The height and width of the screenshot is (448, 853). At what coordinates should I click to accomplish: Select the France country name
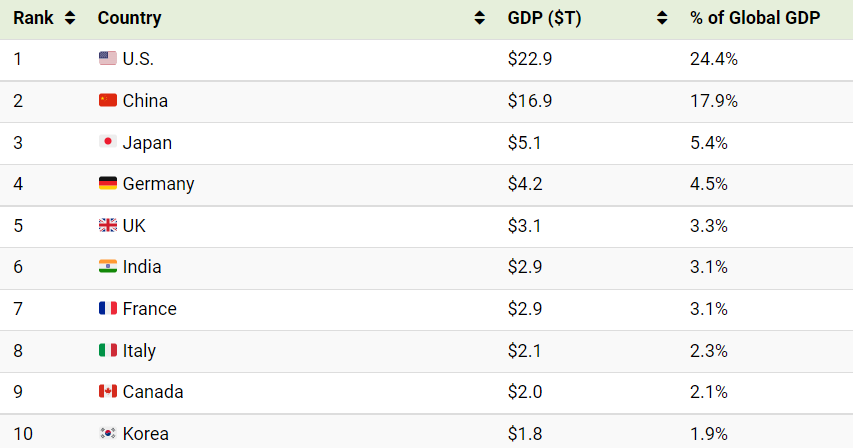(x=150, y=309)
